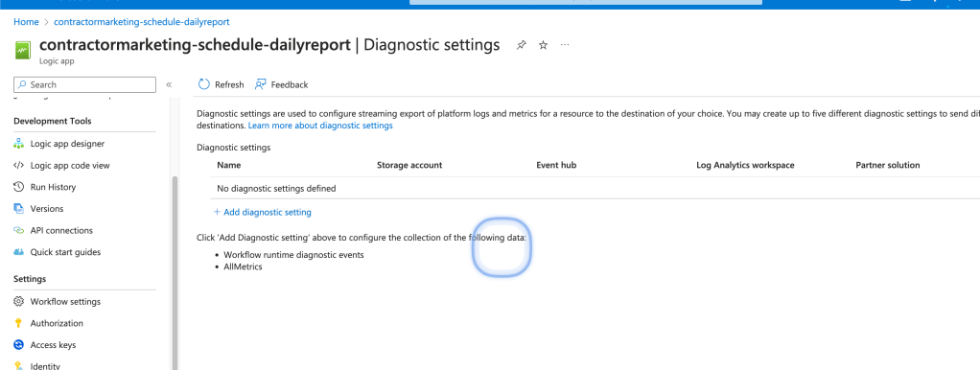Click the code view brackets icon
The width and height of the screenshot is (980, 370).
(19, 166)
